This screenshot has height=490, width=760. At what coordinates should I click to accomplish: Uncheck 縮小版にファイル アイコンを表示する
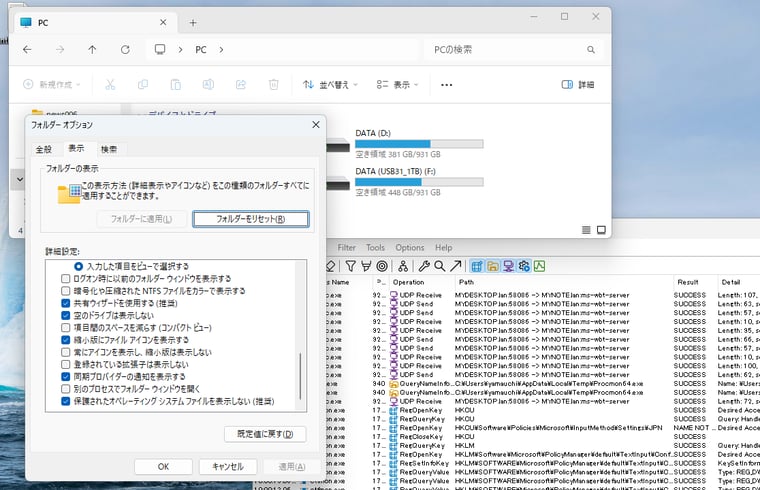tap(65, 340)
